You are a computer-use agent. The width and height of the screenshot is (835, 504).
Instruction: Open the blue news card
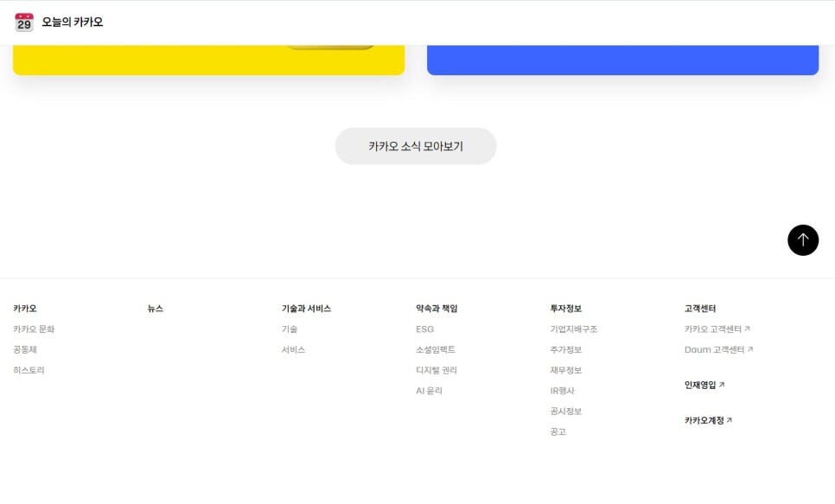click(622, 60)
